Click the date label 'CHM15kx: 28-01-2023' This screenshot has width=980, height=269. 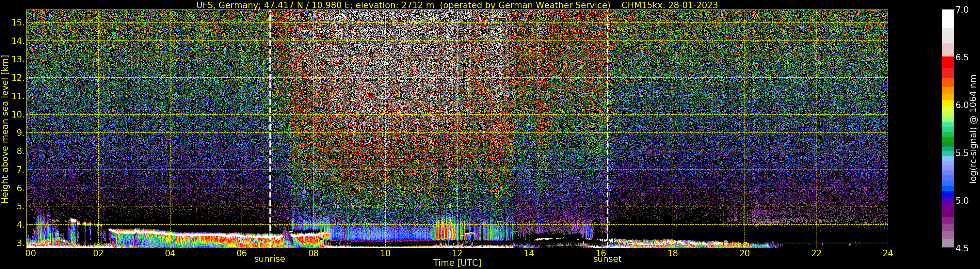(669, 5)
